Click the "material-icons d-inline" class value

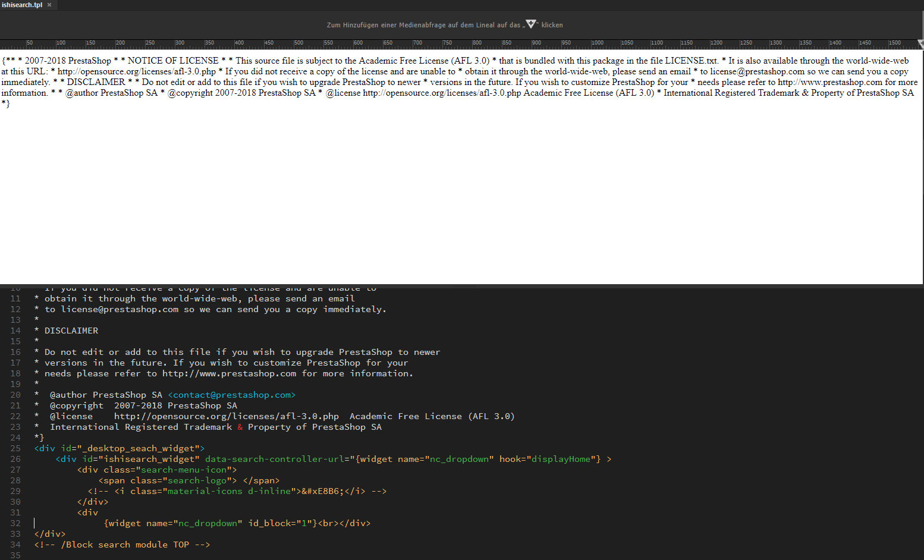[229, 491]
